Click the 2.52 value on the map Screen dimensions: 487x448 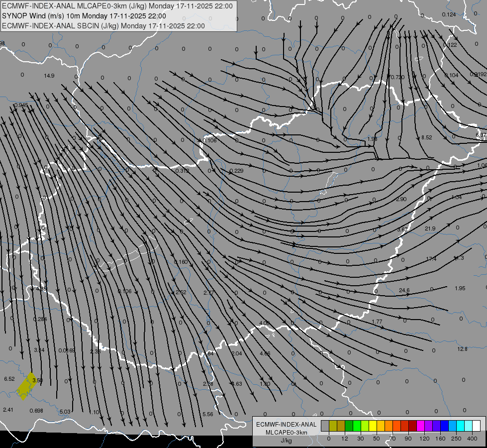click(x=181, y=292)
